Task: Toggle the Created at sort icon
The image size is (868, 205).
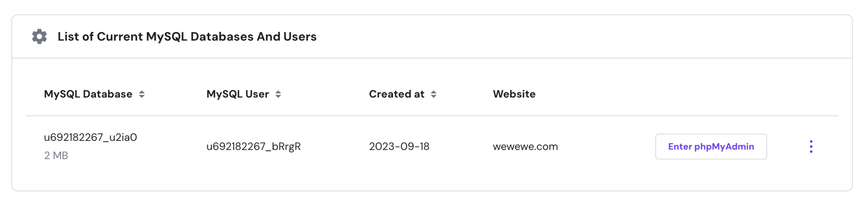Action: (434, 94)
